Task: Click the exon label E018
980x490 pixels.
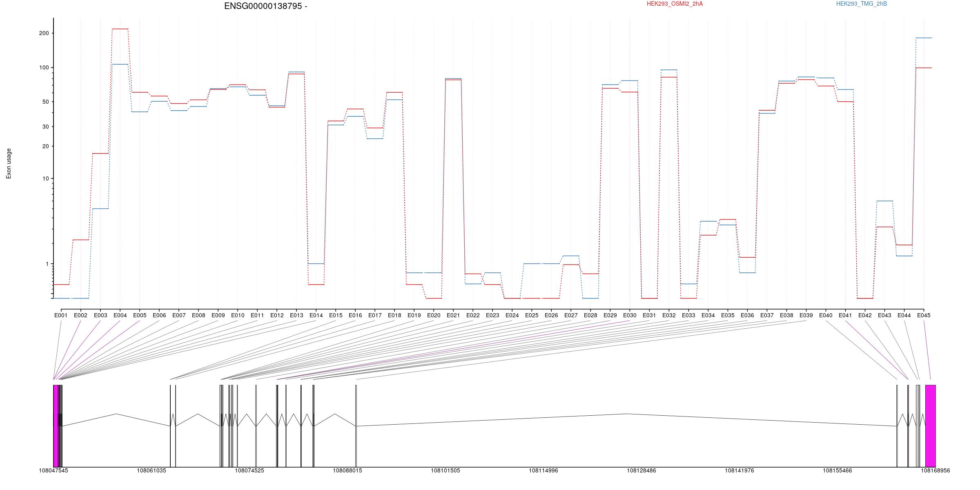Action: point(394,315)
